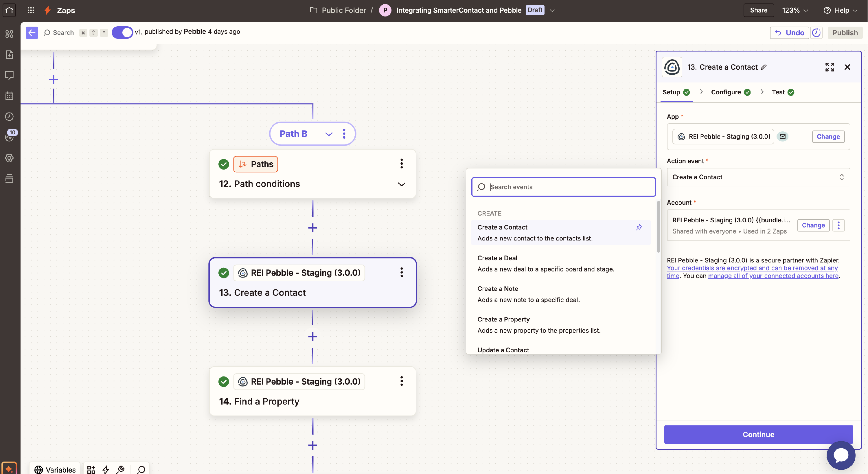The height and width of the screenshot is (474, 868).
Task: Open the three-dot menu on step 14
Action: click(x=401, y=381)
